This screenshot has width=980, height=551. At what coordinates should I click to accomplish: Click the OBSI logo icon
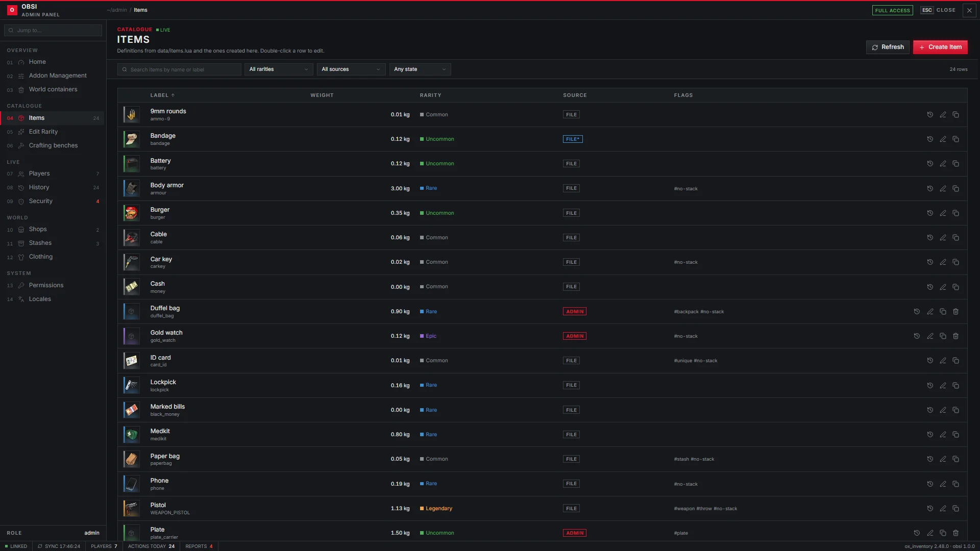(12, 10)
